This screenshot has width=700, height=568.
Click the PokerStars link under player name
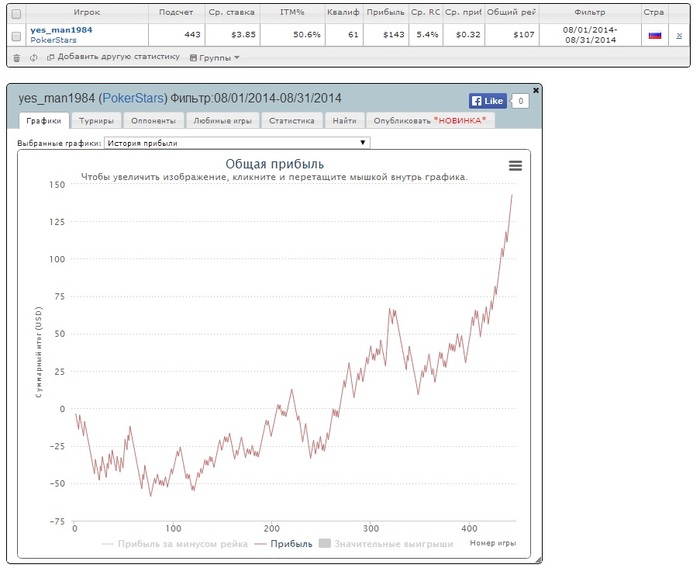(53, 40)
